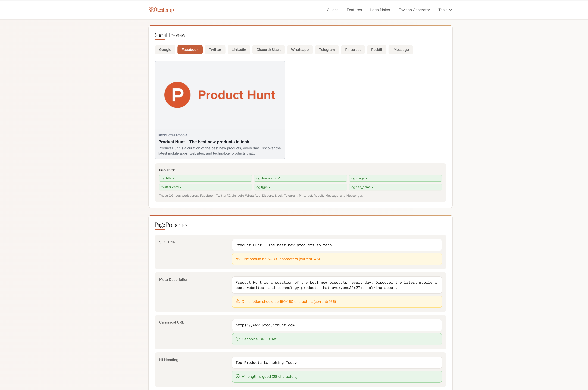
Task: Click the warning icon on description length alert
Action: pyautogui.click(x=237, y=301)
